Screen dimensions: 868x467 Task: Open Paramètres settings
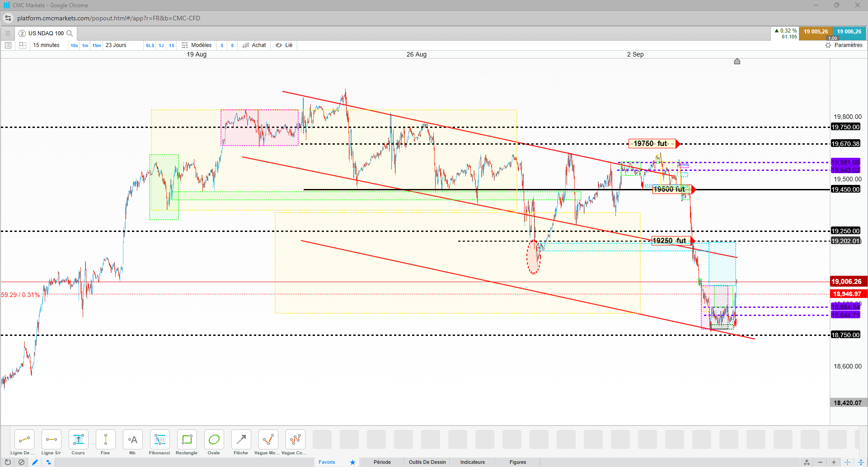pyautogui.click(x=844, y=45)
